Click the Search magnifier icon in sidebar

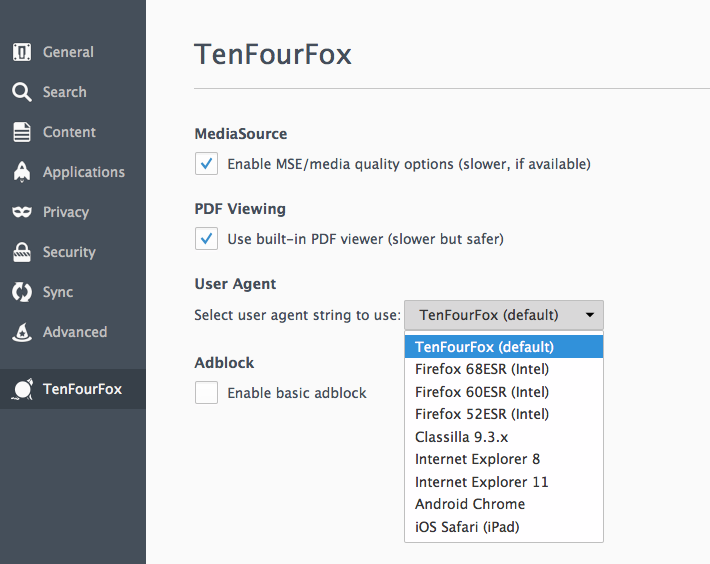tap(22, 92)
